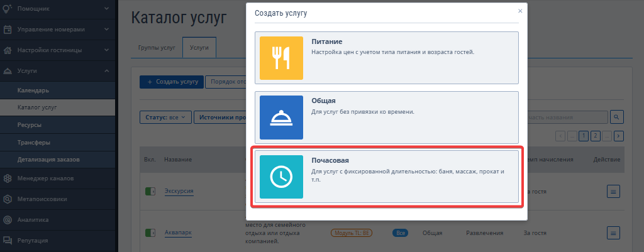Viewport: 644px width, 252px height.
Task: Expand the Настройки гостиницы chevron
Action: click(x=106, y=50)
